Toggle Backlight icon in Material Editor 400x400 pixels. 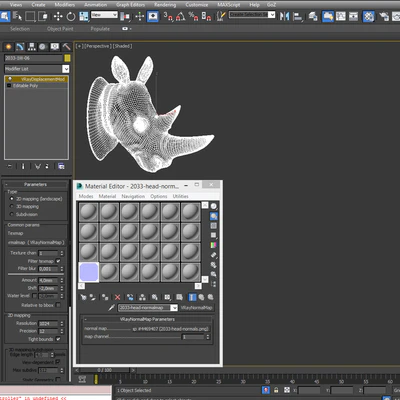[214, 216]
